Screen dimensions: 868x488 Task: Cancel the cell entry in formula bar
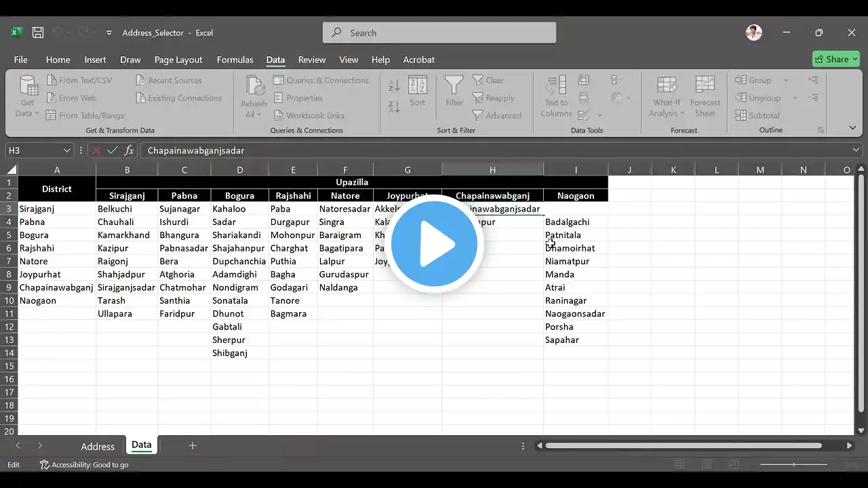coord(96,150)
